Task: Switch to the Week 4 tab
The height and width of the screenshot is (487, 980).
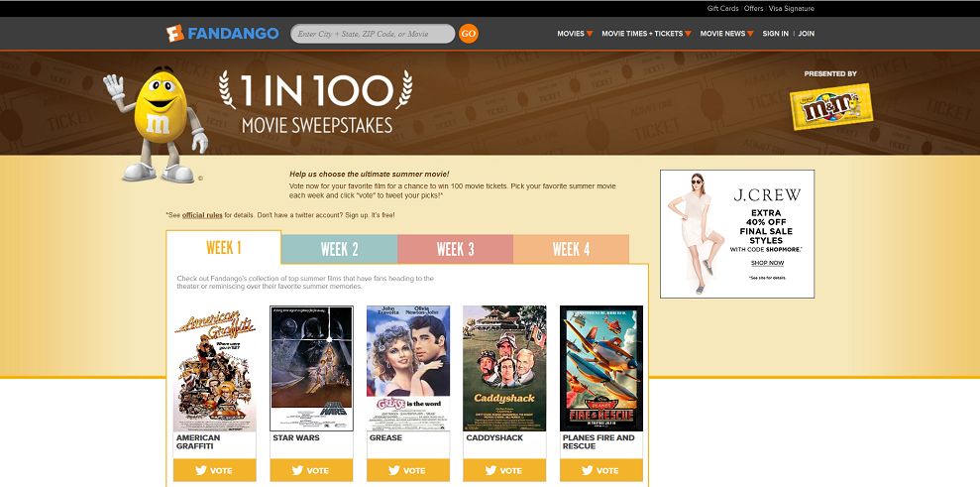Action: pyautogui.click(x=571, y=249)
